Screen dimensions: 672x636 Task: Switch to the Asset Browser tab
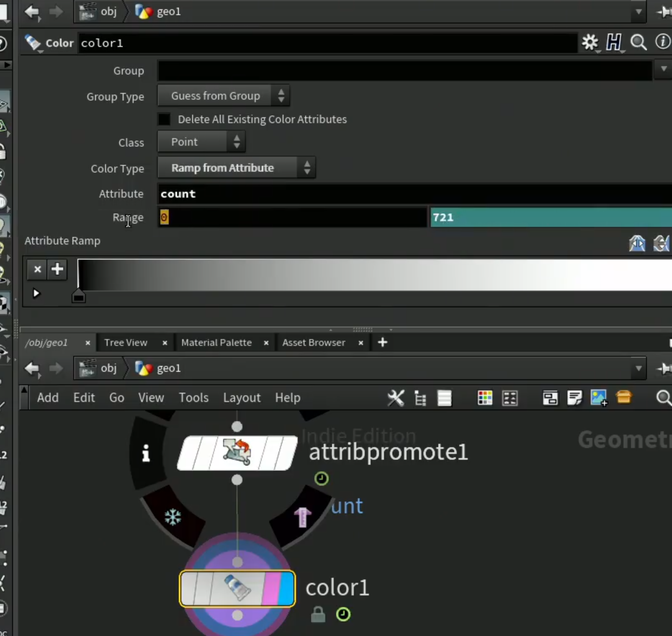tap(314, 342)
